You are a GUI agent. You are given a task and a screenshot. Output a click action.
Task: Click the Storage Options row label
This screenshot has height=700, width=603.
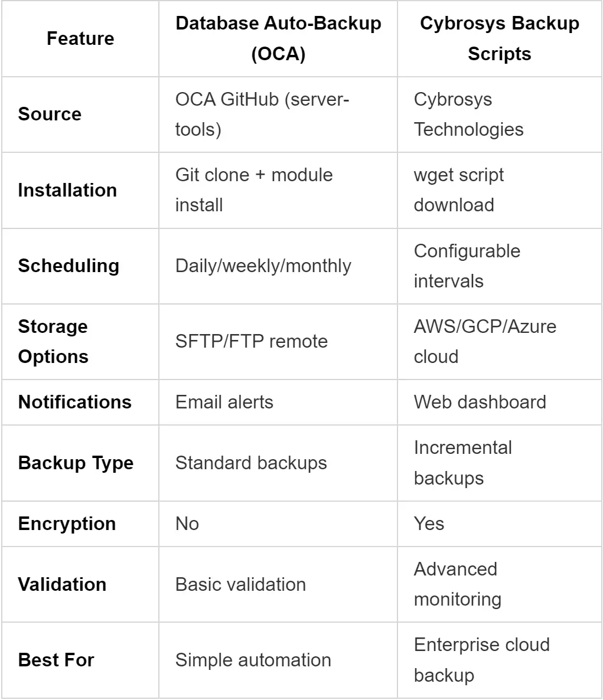click(x=53, y=341)
